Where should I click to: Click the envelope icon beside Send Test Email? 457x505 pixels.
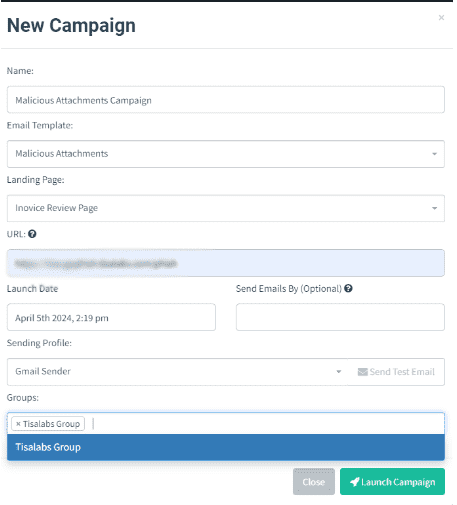tap(362, 372)
